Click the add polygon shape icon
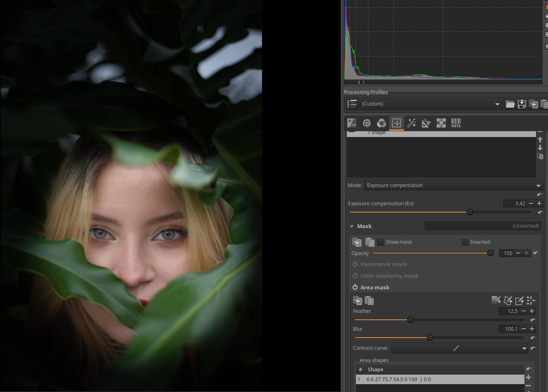 tap(508, 301)
